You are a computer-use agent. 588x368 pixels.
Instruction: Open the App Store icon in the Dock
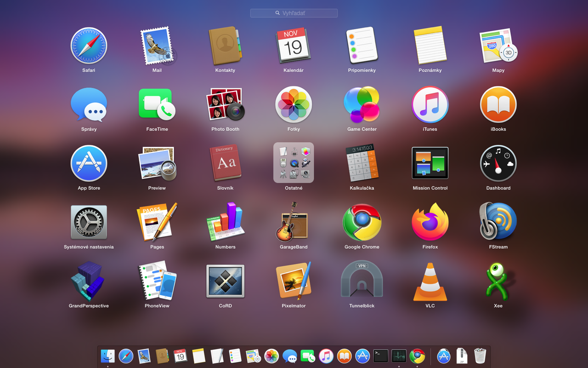tap(362, 356)
